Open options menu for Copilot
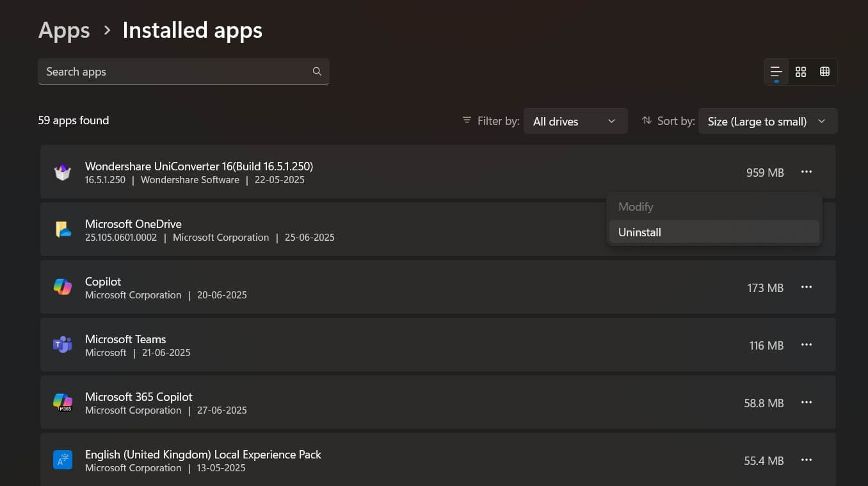This screenshot has width=868, height=486. click(x=806, y=287)
